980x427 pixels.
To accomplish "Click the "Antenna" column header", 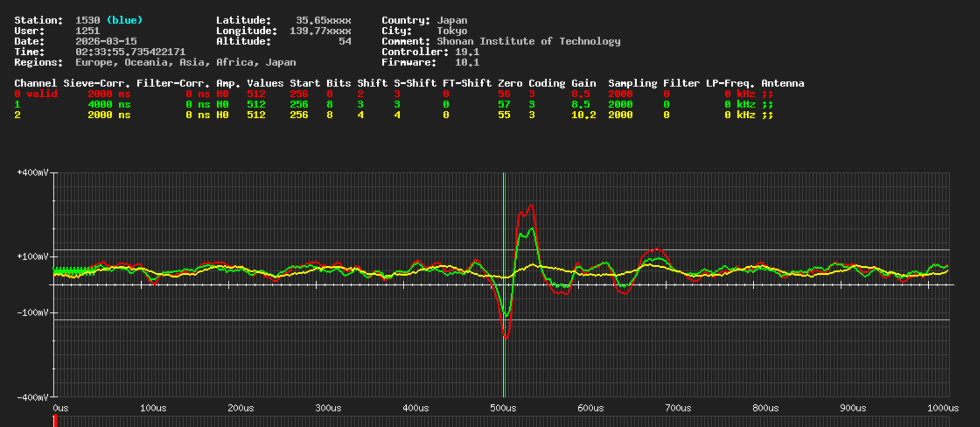I will point(782,83).
